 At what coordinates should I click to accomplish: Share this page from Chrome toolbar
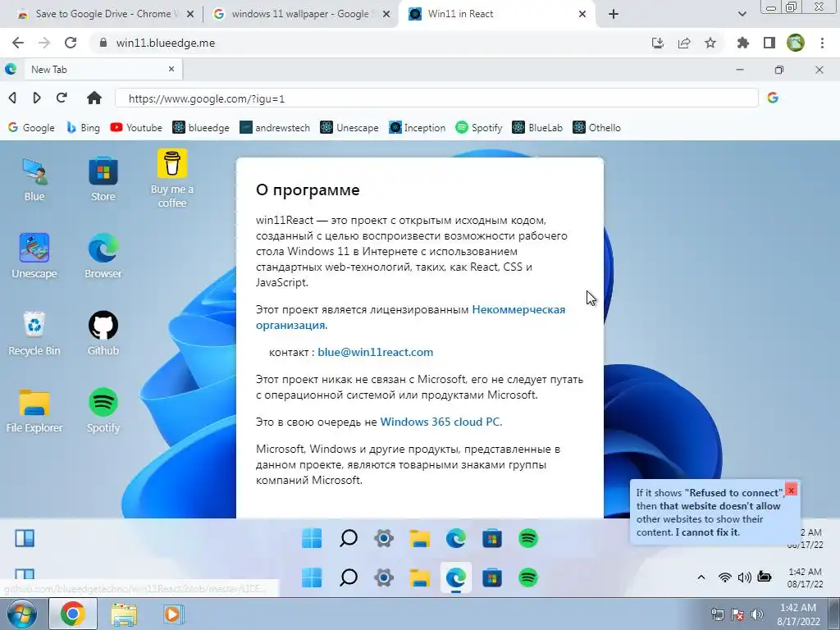tap(684, 43)
